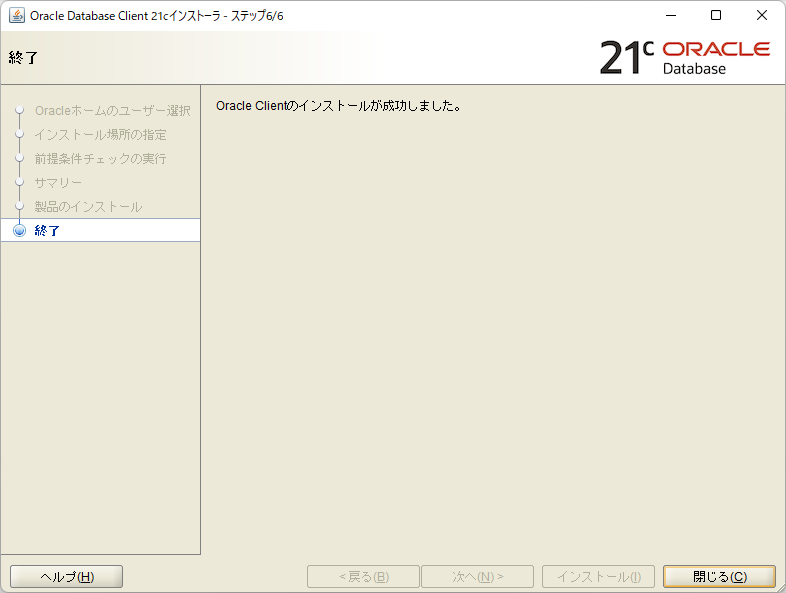The image size is (786, 593).
Task: Click the disabled 次へ(N) next button
Action: coord(477,576)
